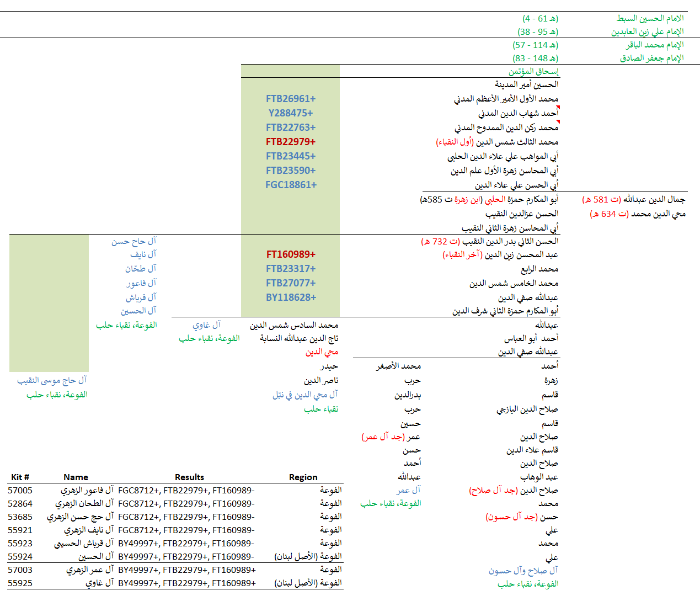Select kit number 57005 cell
Image resolution: width=700 pixels, height=601 pixels.
20,491
